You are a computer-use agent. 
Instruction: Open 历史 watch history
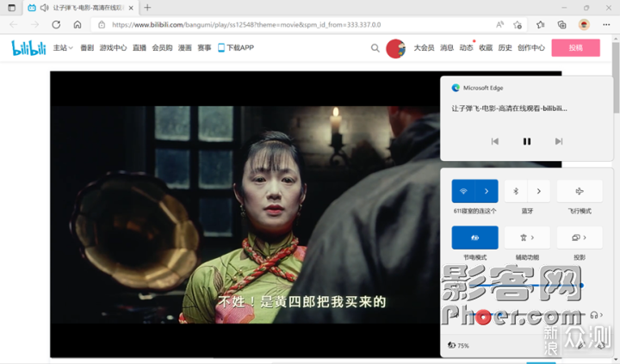(505, 48)
